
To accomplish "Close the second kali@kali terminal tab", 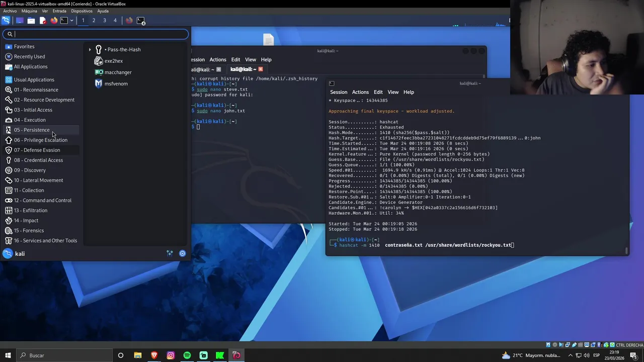I will pyautogui.click(x=260, y=69).
